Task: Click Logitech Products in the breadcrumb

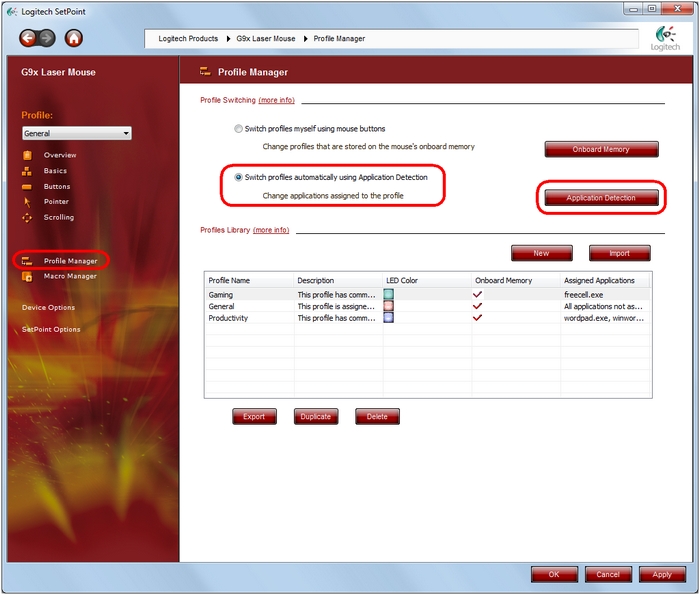Action: tap(188, 39)
